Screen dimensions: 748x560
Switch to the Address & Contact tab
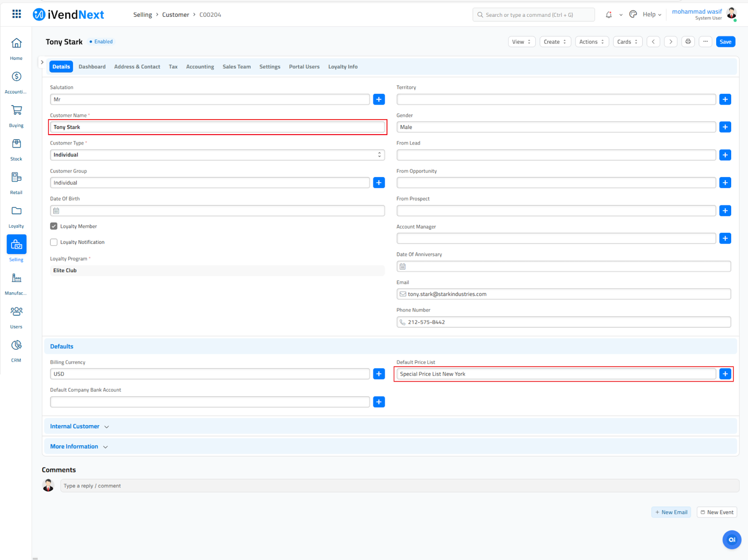pyautogui.click(x=137, y=67)
